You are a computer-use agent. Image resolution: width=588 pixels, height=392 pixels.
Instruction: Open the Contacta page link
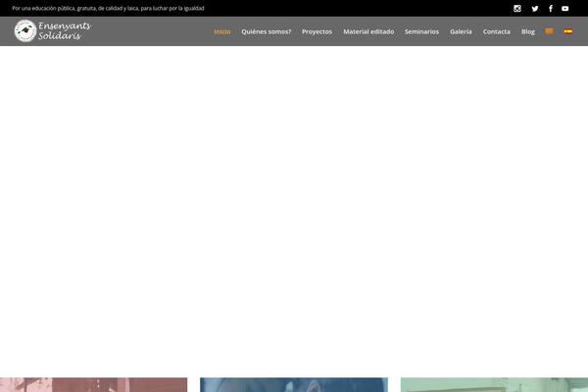point(497,31)
